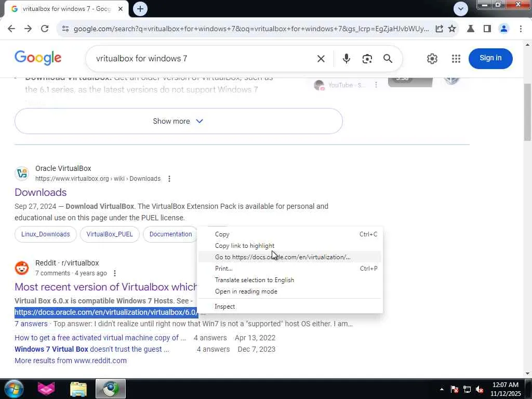Open the VirtualBox_PUEL sitelink
532x399 pixels.
point(110,234)
